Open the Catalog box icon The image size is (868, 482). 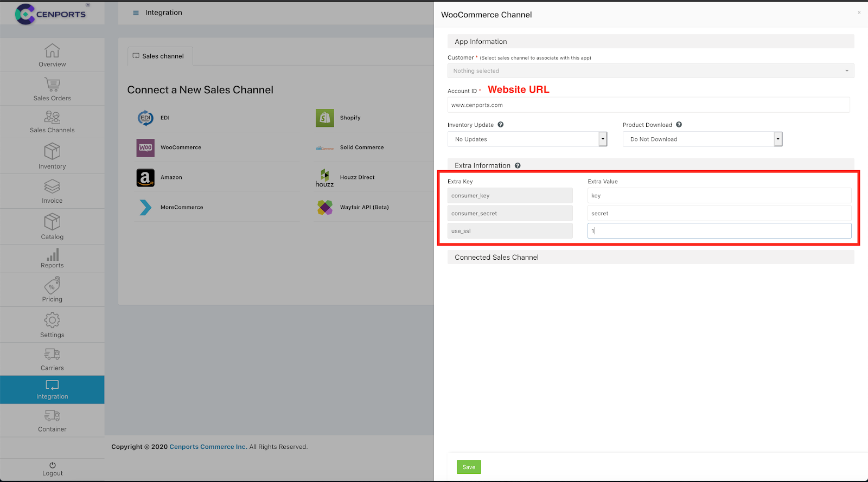click(52, 222)
